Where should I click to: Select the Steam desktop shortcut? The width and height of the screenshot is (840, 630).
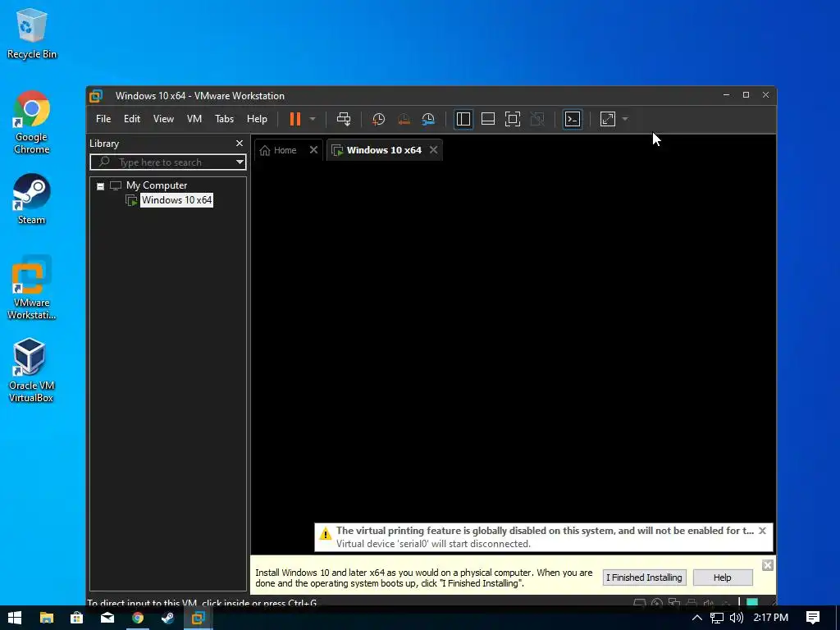pyautogui.click(x=32, y=199)
